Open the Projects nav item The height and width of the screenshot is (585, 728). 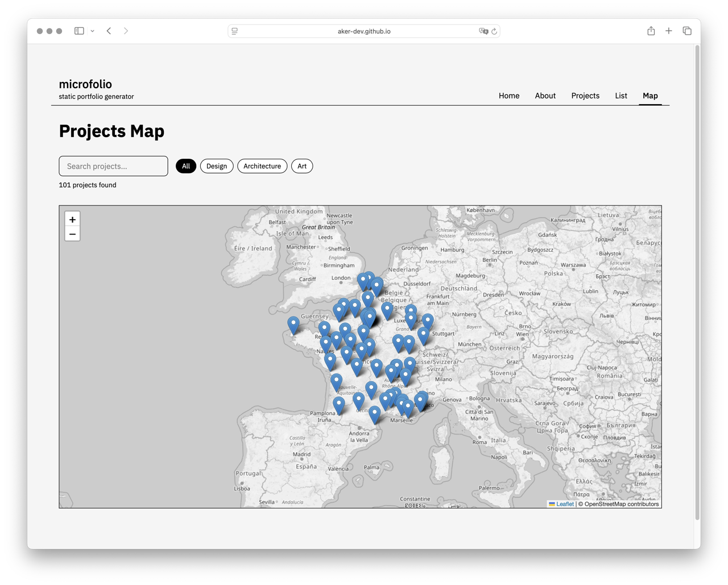coord(585,96)
